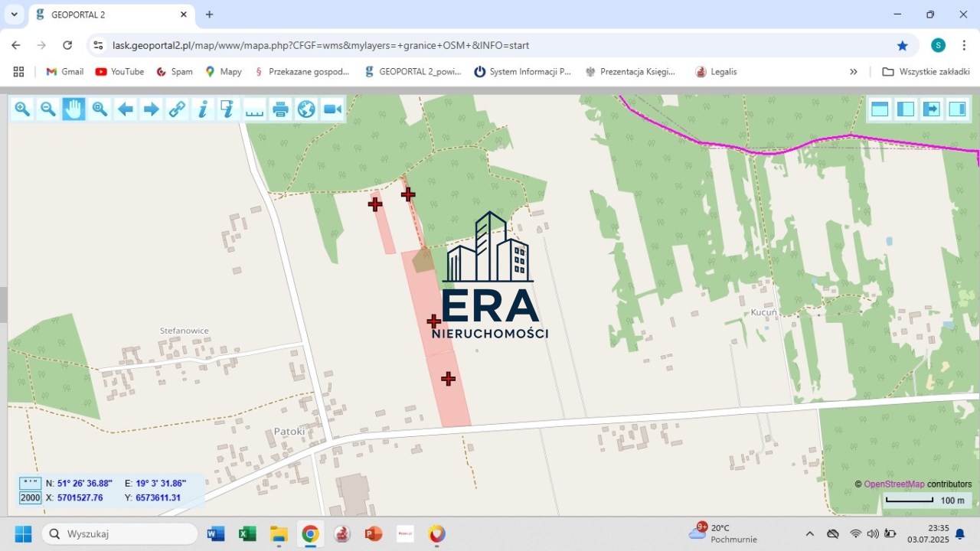This screenshot has width=980, height=551.
Task: Open the tab search dropdown arrow
Action: (x=14, y=15)
